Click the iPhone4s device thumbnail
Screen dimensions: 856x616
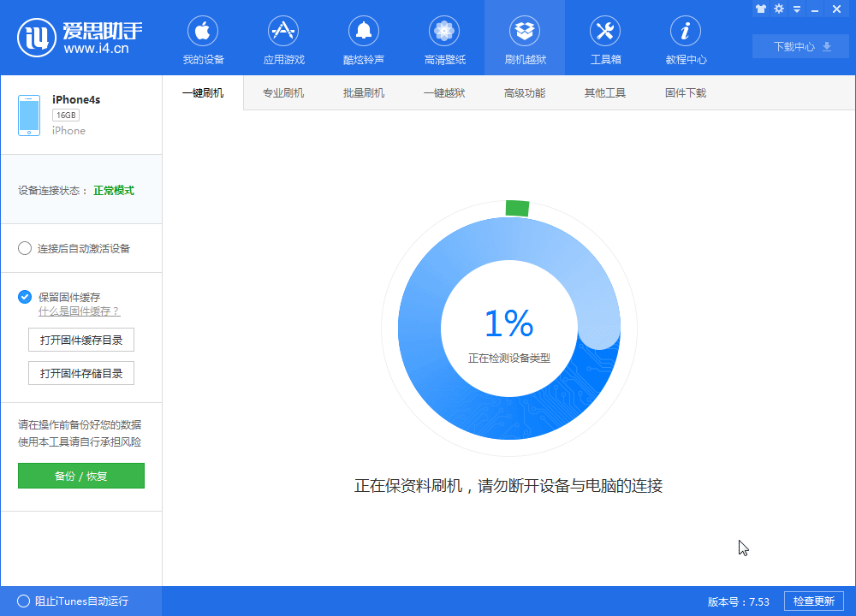[x=29, y=114]
